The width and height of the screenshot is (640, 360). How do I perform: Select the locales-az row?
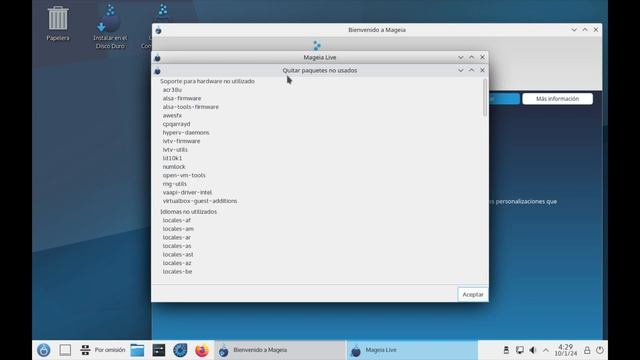click(x=177, y=263)
